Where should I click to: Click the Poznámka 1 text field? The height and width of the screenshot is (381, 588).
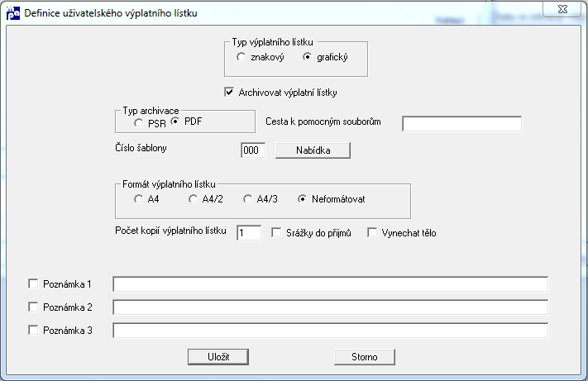click(x=330, y=284)
